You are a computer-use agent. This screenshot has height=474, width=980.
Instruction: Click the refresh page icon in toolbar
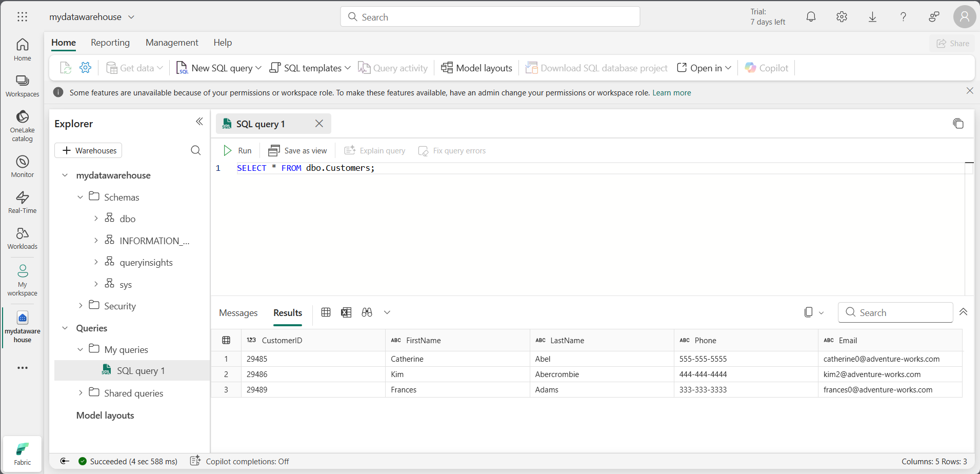point(65,68)
